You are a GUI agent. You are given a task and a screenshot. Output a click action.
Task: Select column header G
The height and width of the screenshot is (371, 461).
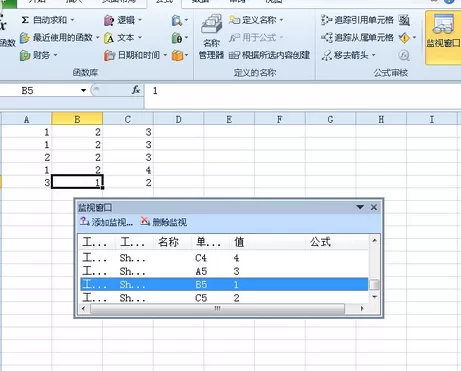coord(331,119)
